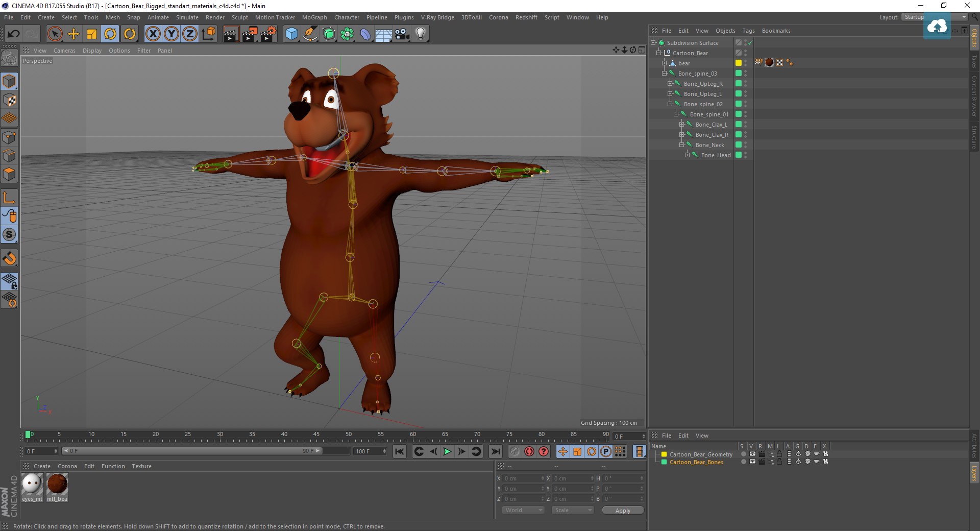Collapse Bone_spine_03 hierarchy
This screenshot has width=980, height=531.
tap(665, 73)
